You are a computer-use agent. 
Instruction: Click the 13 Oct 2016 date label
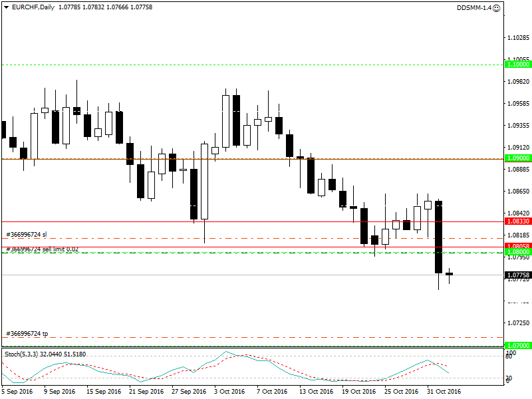317,391
